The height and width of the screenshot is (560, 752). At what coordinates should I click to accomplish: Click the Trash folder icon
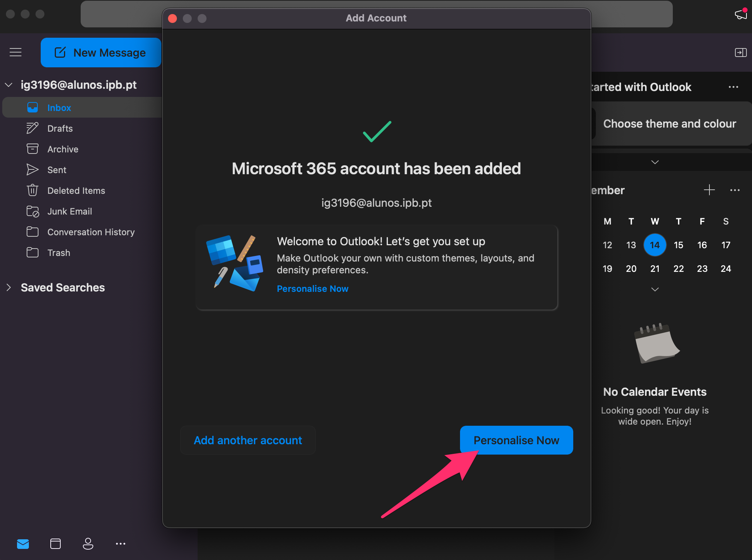(x=33, y=253)
